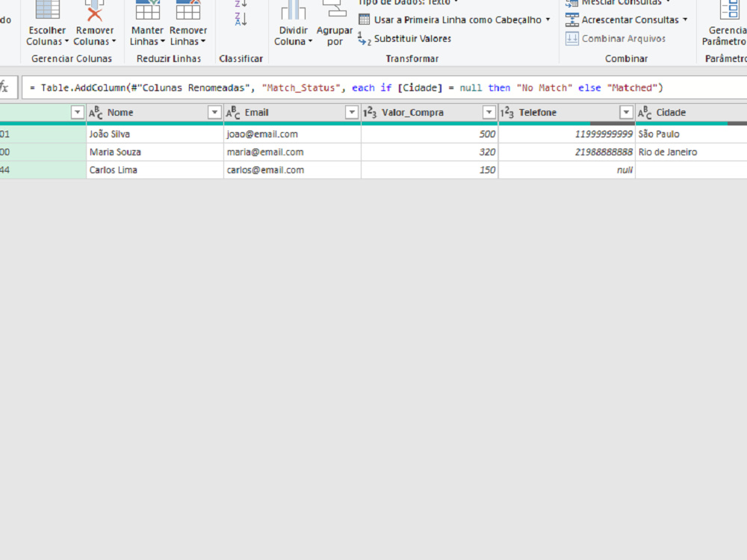Click Acrescentar Consultas
The width and height of the screenshot is (747, 560).
pyautogui.click(x=626, y=20)
